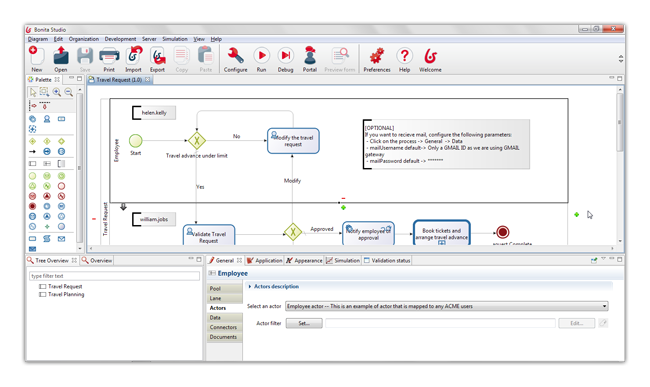
Task: Select Travel Planning in tree overview
Action: (66, 294)
